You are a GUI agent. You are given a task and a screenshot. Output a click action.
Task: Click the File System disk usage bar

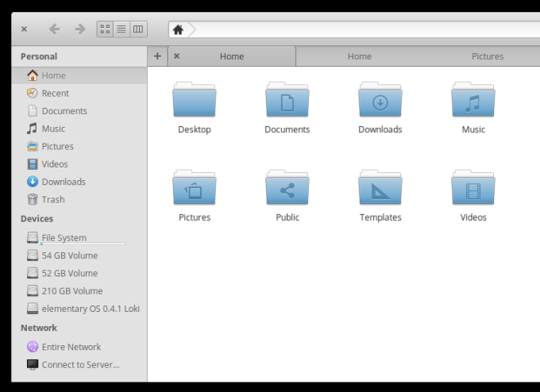click(x=83, y=244)
